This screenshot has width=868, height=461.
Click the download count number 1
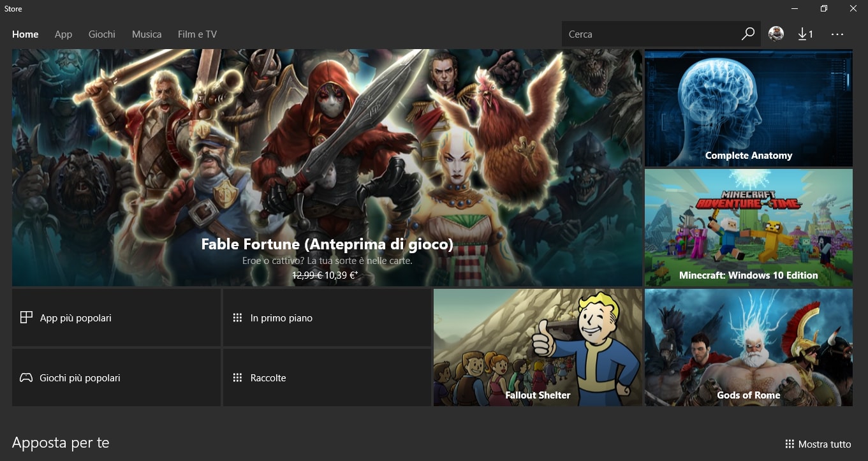click(811, 34)
